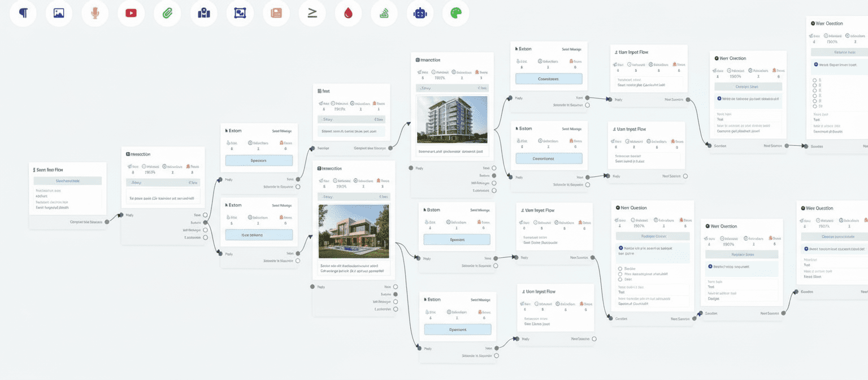This screenshot has height=380, width=868.
Task: Click the grey header bar in Start Flow card
Action: tap(67, 181)
